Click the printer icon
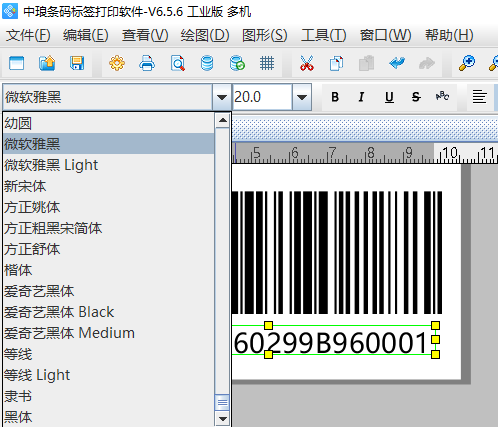The height and width of the screenshot is (427, 498). click(147, 63)
